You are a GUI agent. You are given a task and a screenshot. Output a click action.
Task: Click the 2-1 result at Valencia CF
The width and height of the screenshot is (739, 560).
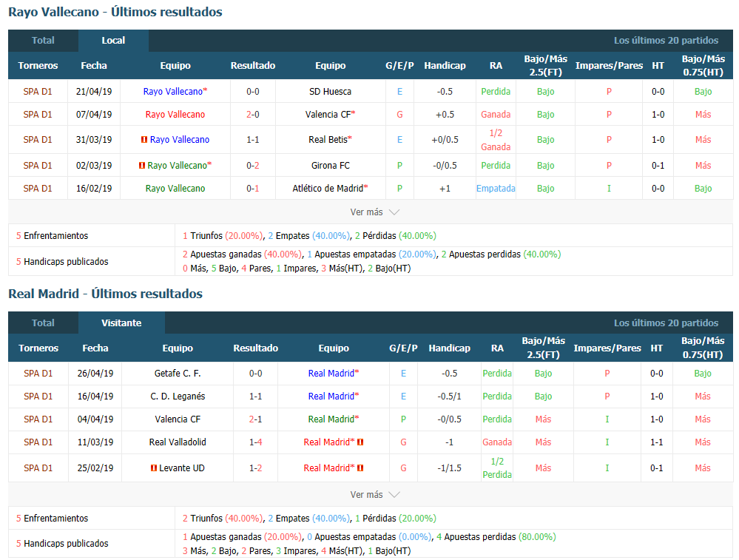[x=256, y=419]
